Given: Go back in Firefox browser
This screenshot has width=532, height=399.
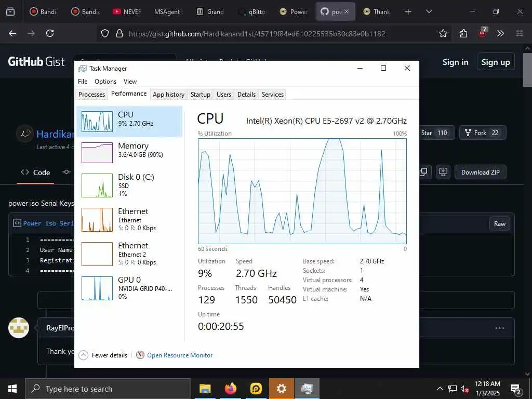Looking at the screenshot, I should click(12, 33).
